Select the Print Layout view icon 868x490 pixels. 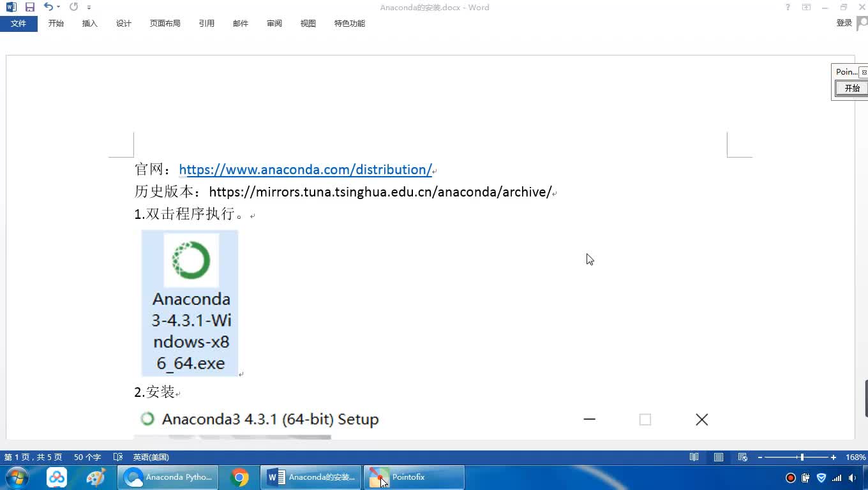719,457
